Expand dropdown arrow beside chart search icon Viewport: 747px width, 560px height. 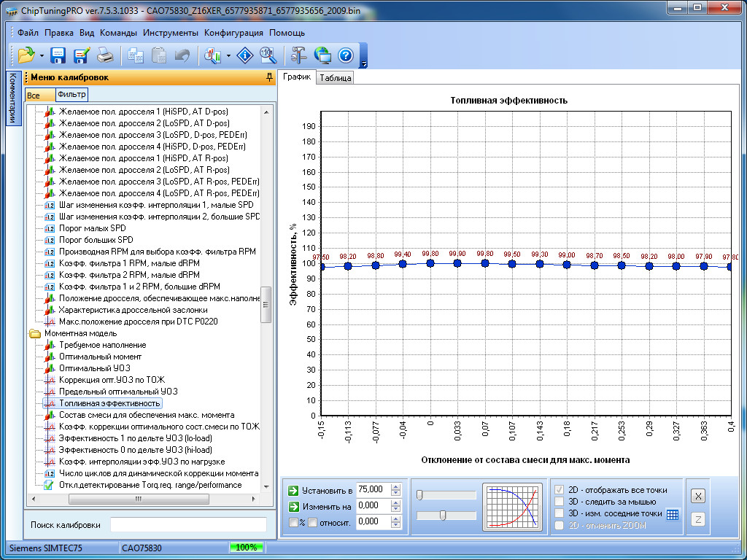coord(229,55)
